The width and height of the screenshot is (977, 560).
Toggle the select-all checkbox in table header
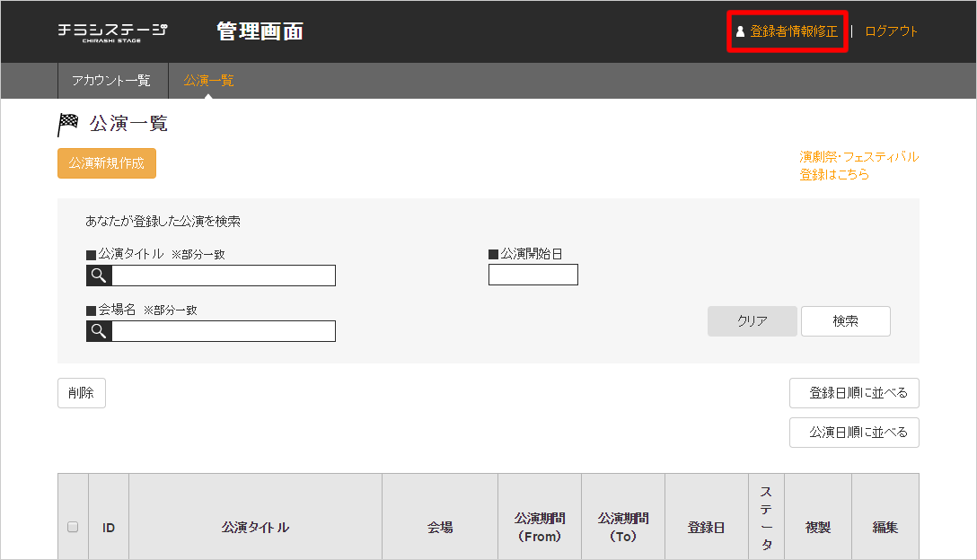point(73,527)
